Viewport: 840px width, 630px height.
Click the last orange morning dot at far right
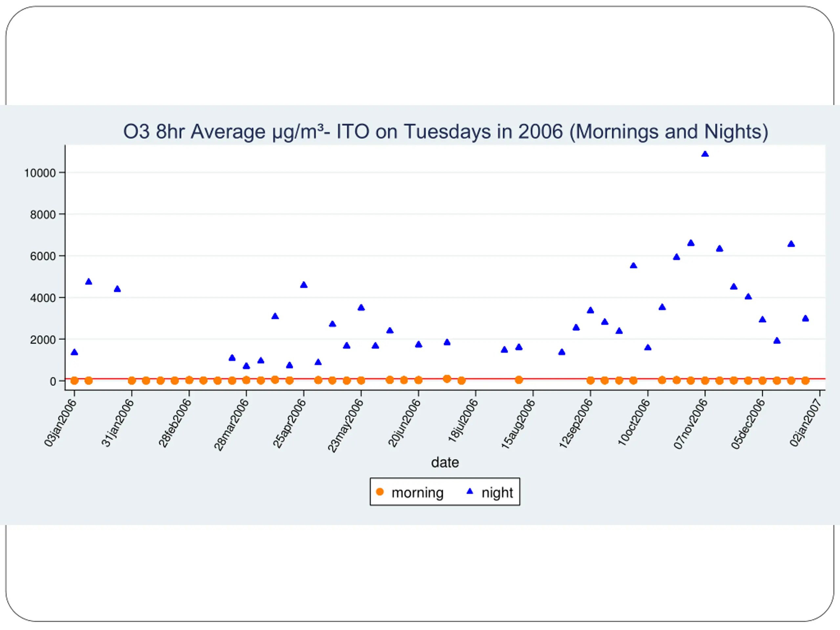[806, 381]
